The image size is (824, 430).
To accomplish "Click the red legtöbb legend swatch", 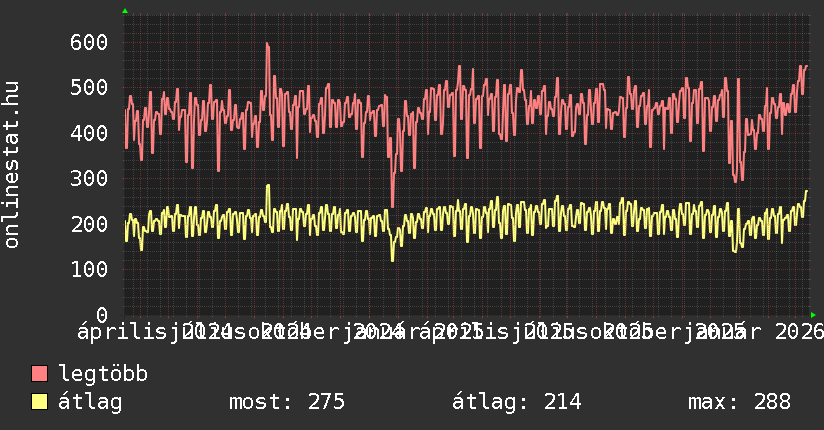I will coord(39,375).
